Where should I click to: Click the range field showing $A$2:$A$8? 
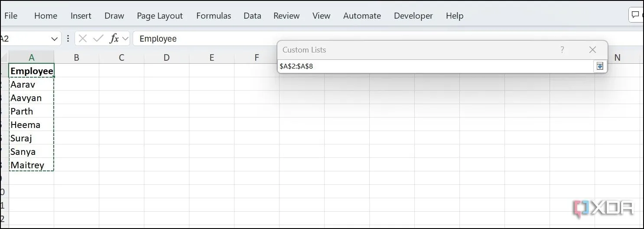[433, 66]
